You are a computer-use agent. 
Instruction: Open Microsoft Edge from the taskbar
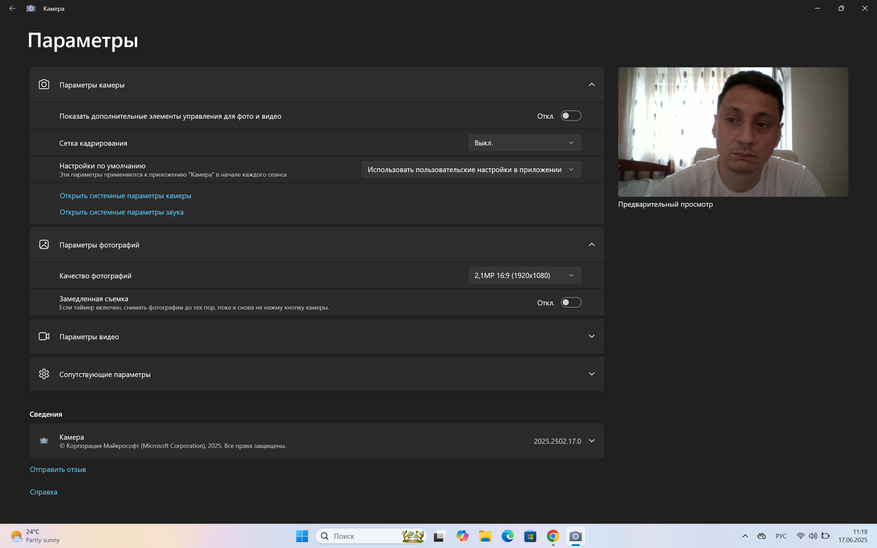pyautogui.click(x=508, y=536)
